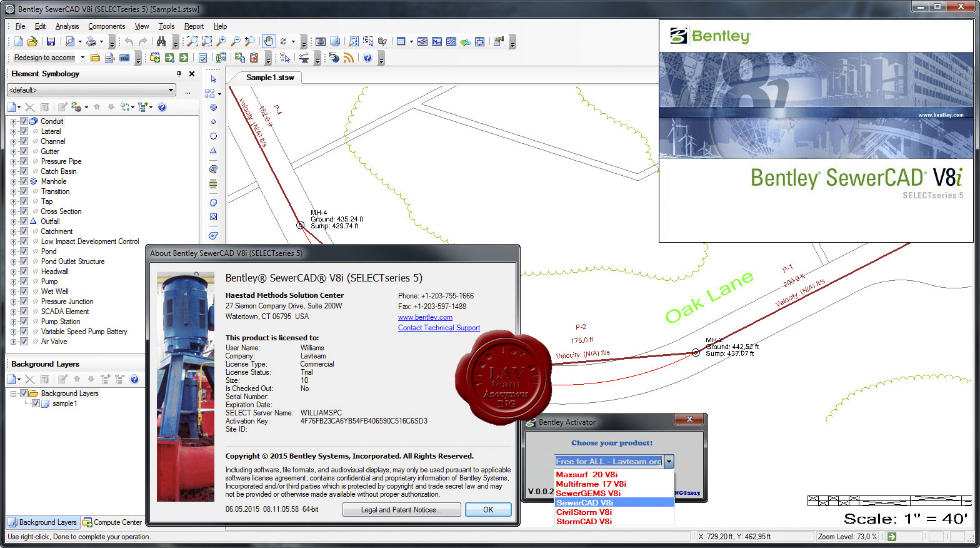Click manhole MH-4 node in drawing

[x=300, y=225]
